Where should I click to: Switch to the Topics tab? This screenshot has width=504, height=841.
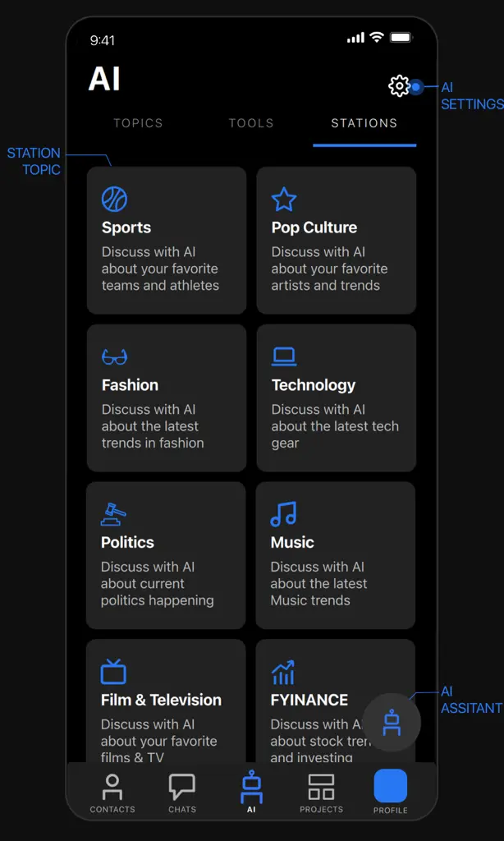pyautogui.click(x=138, y=123)
